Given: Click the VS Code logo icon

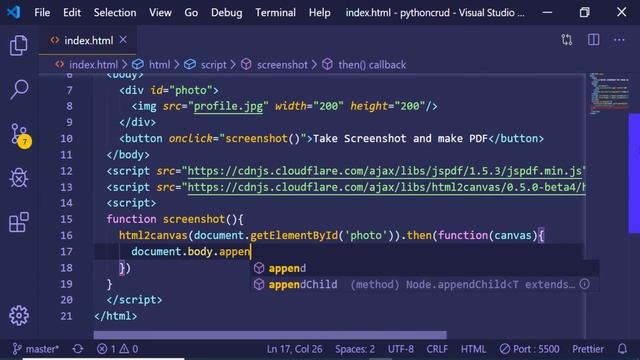Looking at the screenshot, I should [14, 12].
